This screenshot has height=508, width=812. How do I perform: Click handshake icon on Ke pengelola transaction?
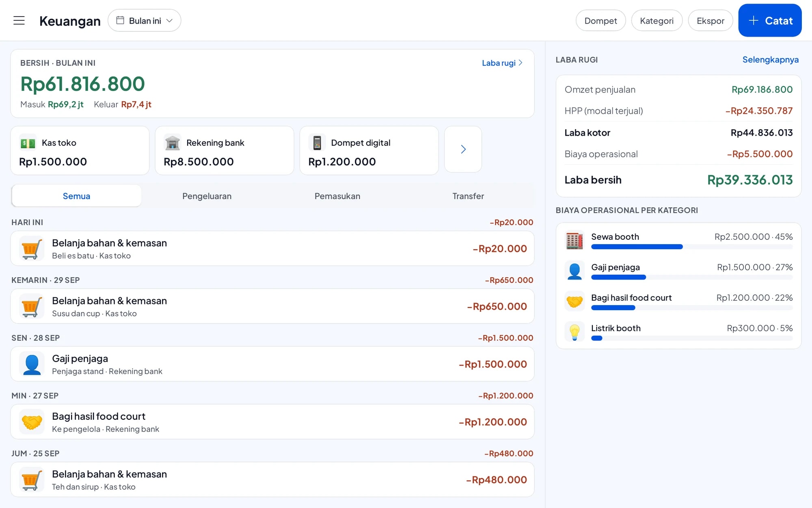tap(32, 422)
